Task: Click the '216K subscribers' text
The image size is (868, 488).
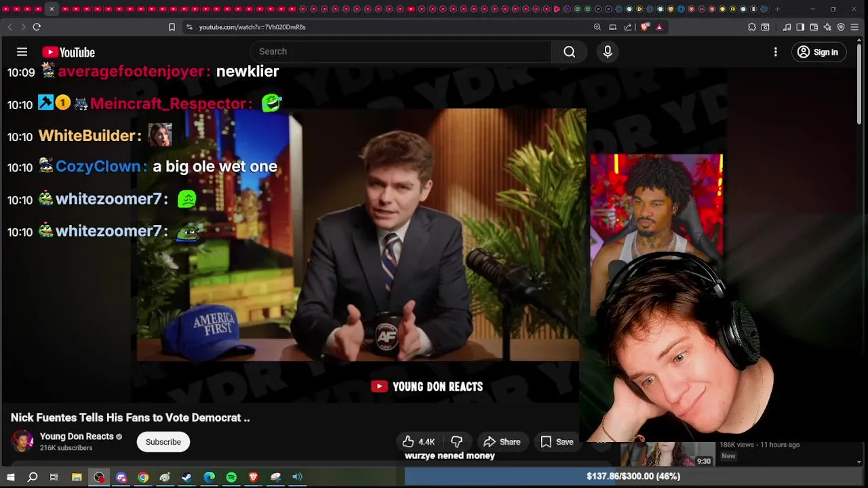Action: [x=66, y=448]
